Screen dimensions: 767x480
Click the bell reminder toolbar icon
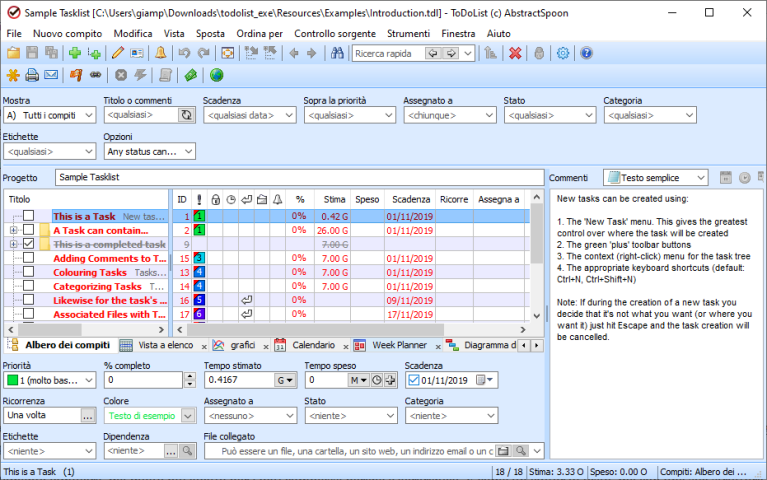[160, 53]
